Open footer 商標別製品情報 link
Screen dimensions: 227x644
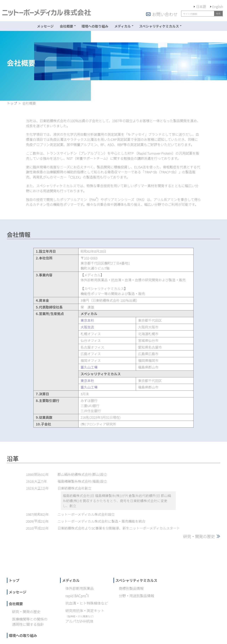131,589
